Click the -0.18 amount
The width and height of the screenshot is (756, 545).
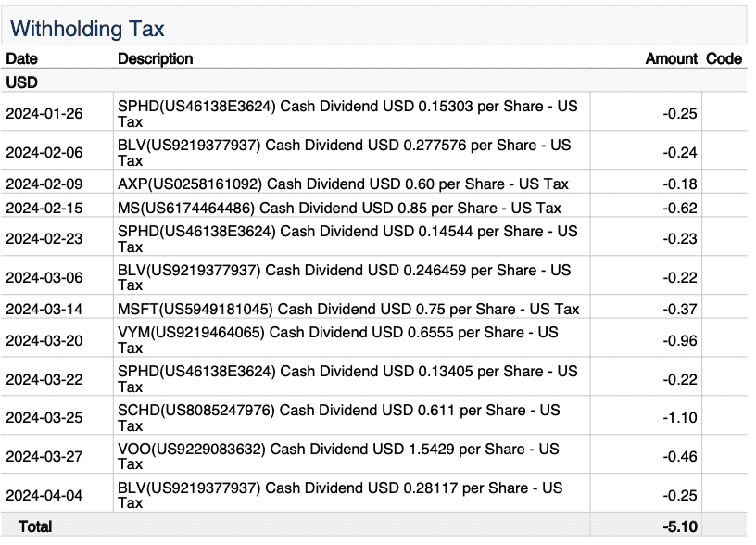(680, 184)
